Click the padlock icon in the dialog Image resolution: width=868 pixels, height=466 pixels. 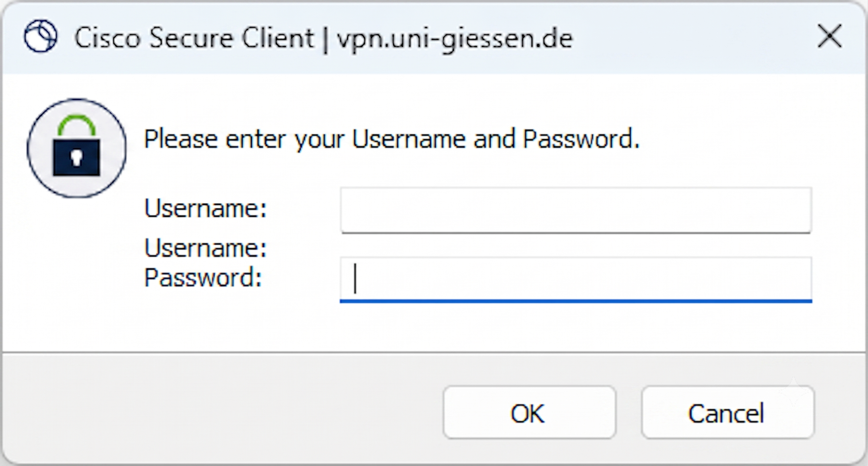(x=77, y=148)
